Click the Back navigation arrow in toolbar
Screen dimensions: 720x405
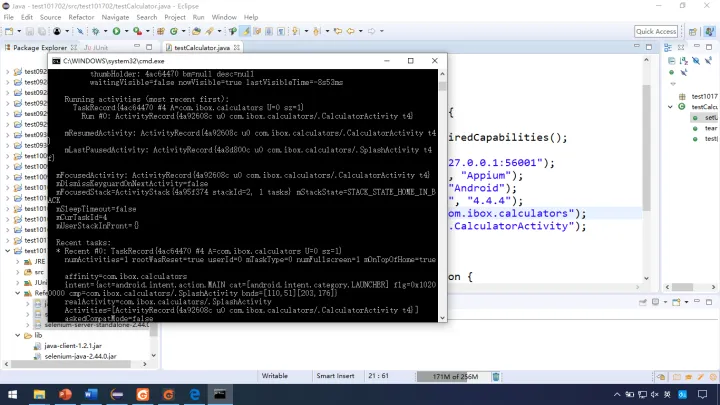tap(351, 31)
